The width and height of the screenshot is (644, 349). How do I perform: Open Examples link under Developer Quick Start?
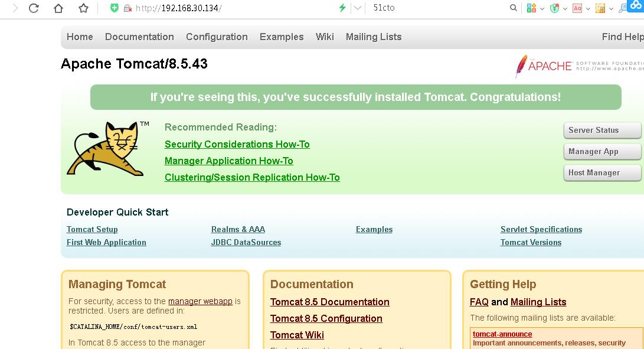[x=374, y=229]
